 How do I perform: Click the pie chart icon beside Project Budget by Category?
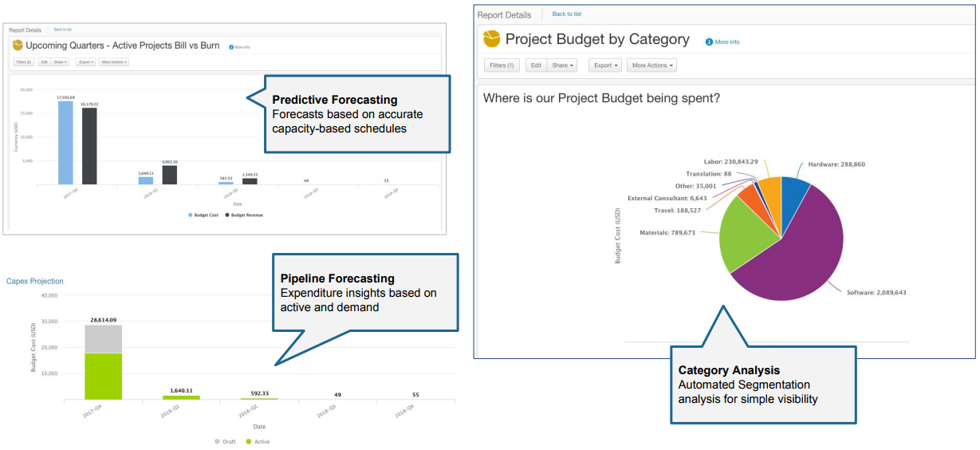click(493, 39)
